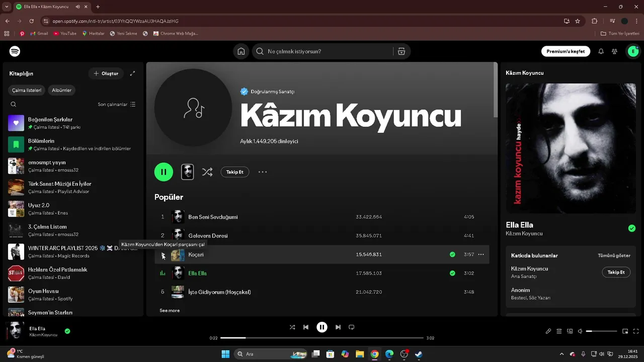This screenshot has width=644, height=362.
Task: Mute the volume speaker icon
Action: coord(580,331)
